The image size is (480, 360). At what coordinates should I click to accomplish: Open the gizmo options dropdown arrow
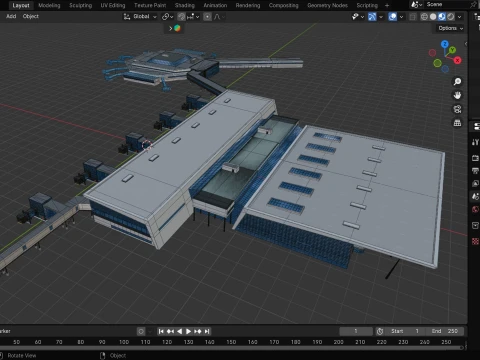pyautogui.click(x=381, y=17)
